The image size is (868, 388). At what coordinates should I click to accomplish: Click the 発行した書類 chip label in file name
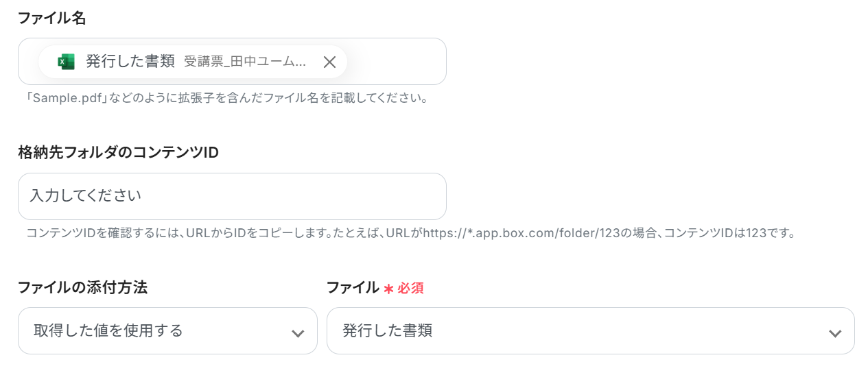point(130,62)
